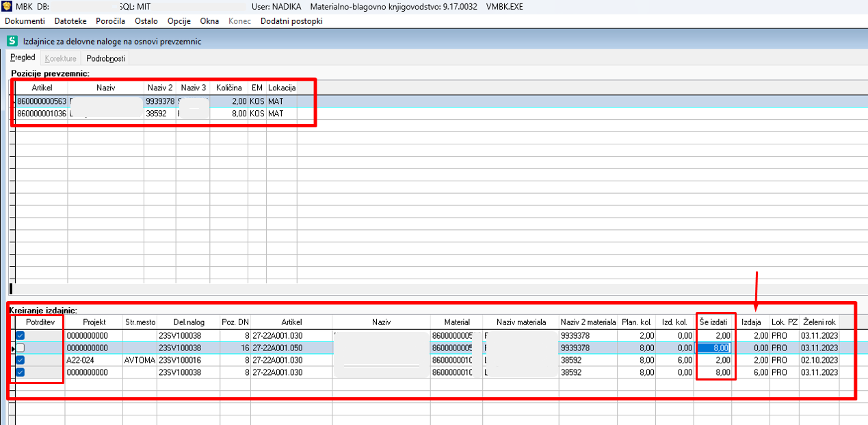This screenshot has width=868, height=425.
Task: Click the Količina column header
Action: (x=229, y=88)
